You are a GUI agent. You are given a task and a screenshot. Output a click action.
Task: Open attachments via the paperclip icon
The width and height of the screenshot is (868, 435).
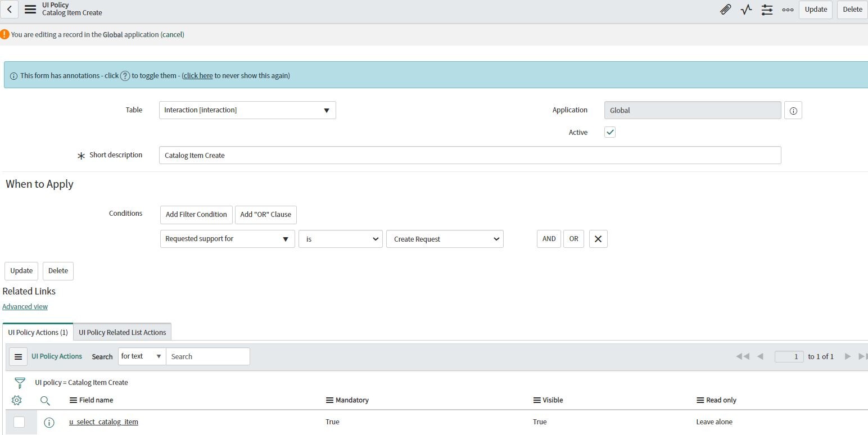[726, 10]
